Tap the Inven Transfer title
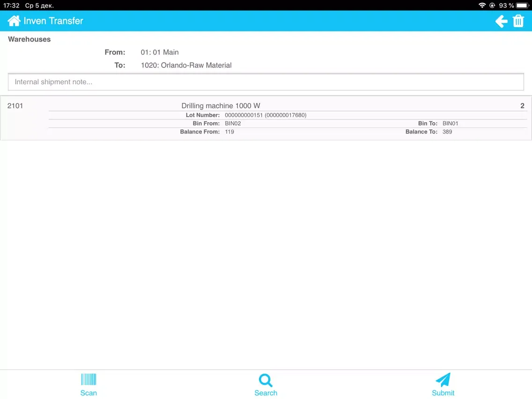 click(53, 21)
